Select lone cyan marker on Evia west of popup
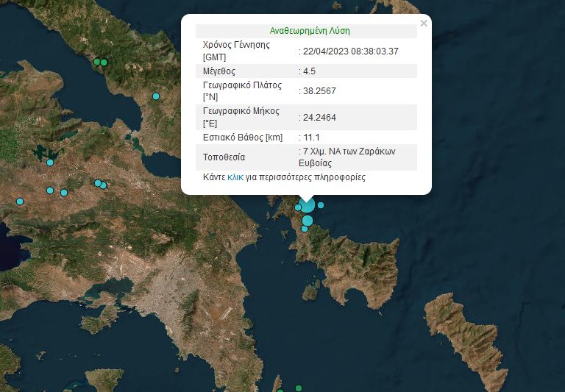The width and height of the screenshot is (565, 392). click(x=156, y=96)
